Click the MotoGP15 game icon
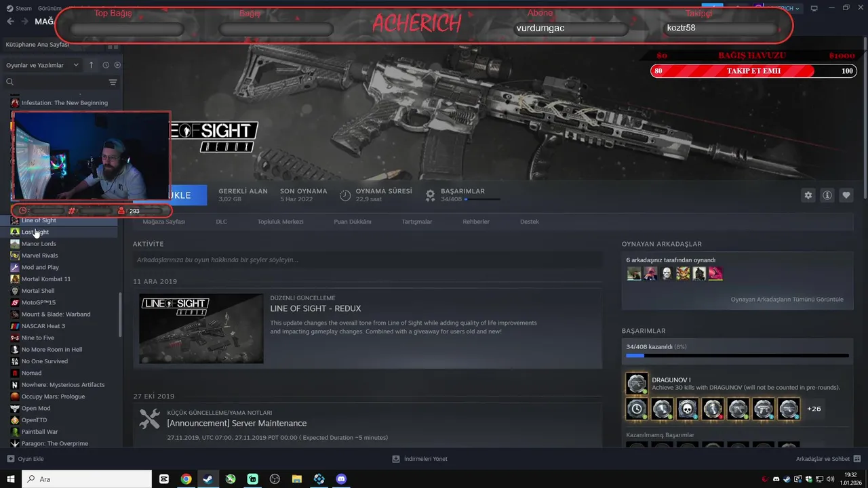 [x=15, y=302]
